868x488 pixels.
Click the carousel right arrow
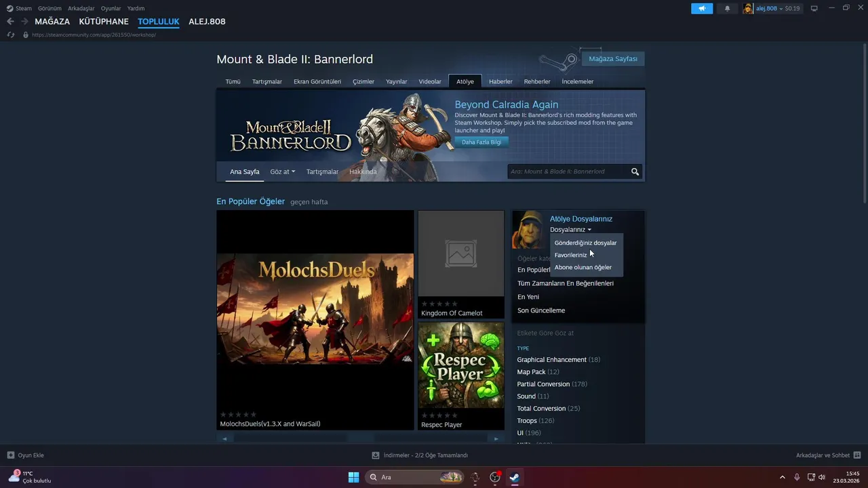496,439
